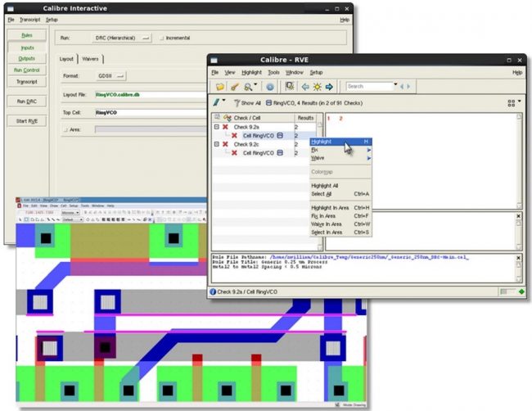Open the GDSII format dropdown
Viewport: 532px width, 411px height.
click(111, 76)
